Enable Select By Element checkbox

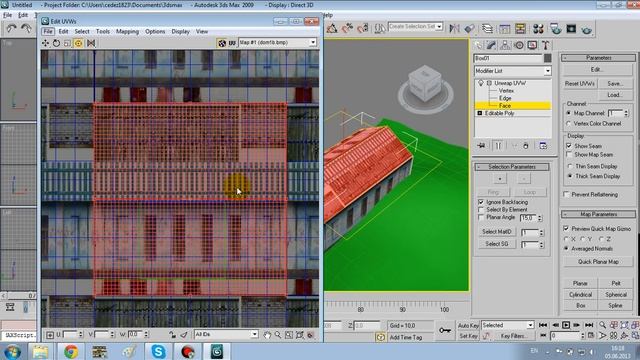481,209
